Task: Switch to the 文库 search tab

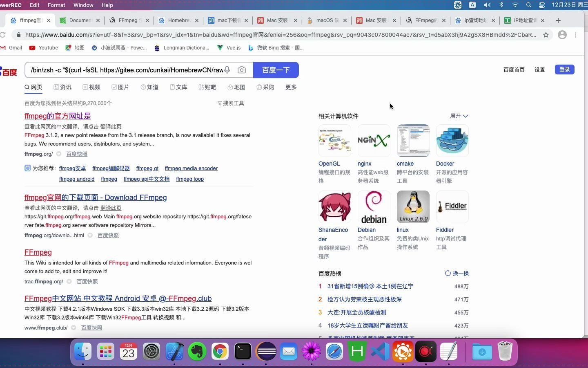Action: coord(178,87)
